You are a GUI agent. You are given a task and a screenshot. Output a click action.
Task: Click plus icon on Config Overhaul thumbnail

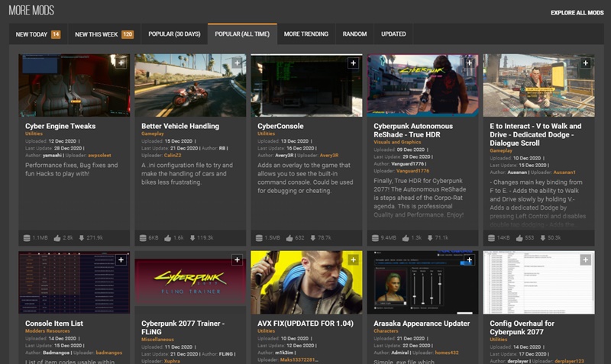coord(585,259)
